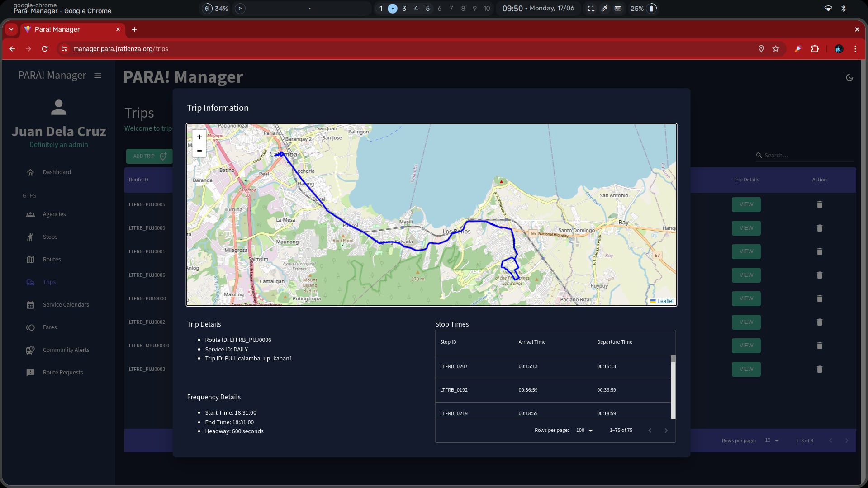This screenshot has height=488, width=868.
Task: View trip details for LTFRB_PUJ0000
Action: (x=746, y=228)
